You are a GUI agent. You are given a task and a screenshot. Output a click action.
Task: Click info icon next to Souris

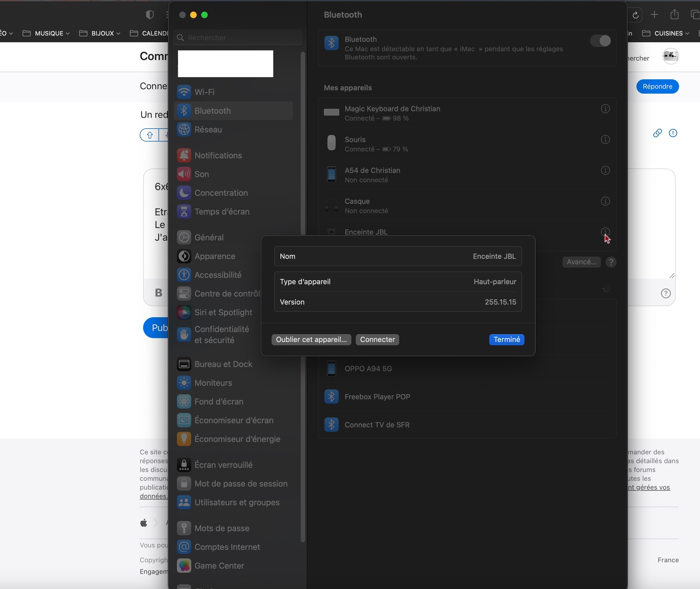[x=605, y=140]
